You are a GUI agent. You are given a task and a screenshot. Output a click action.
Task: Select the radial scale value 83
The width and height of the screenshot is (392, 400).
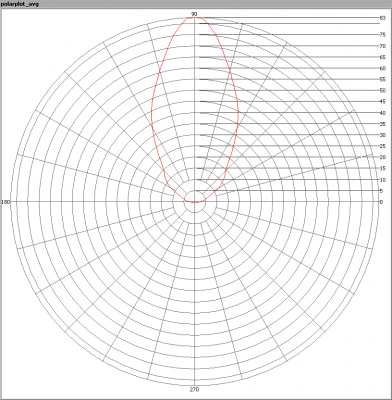pyautogui.click(x=383, y=18)
